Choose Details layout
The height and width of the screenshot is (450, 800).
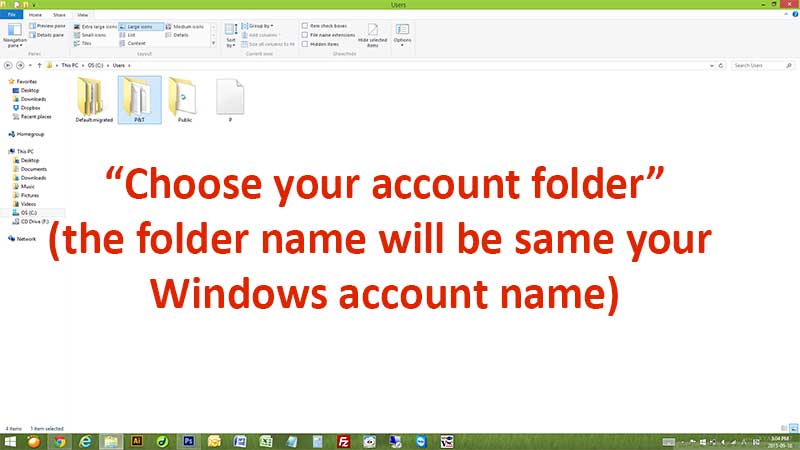coord(177,35)
